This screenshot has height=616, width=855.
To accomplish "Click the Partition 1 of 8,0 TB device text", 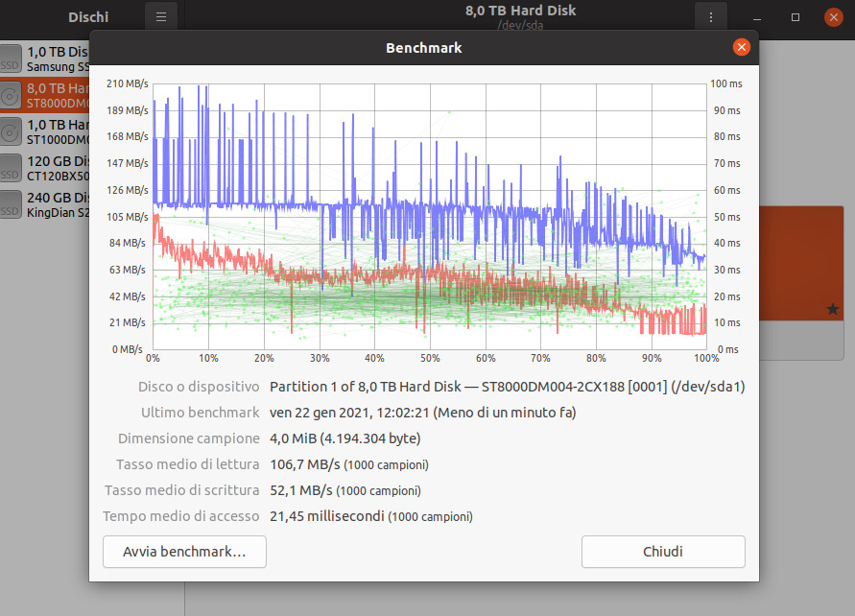I will 507,387.
